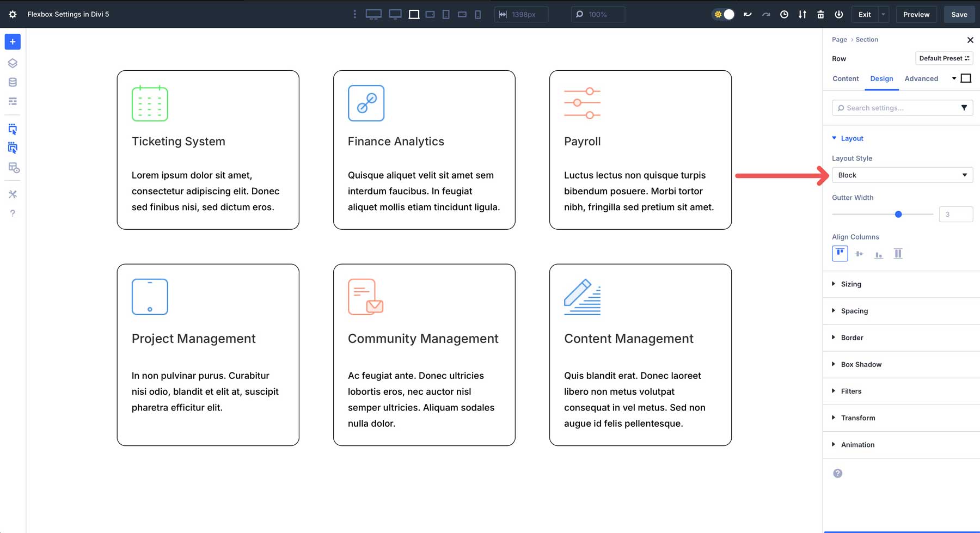
Task: Click the Gutter Width slider handle
Action: coord(898,214)
